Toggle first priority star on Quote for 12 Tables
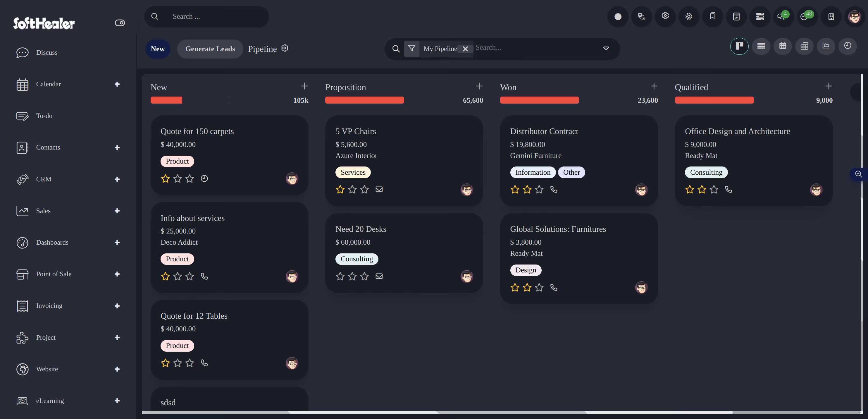868x419 pixels. pyautogui.click(x=165, y=363)
